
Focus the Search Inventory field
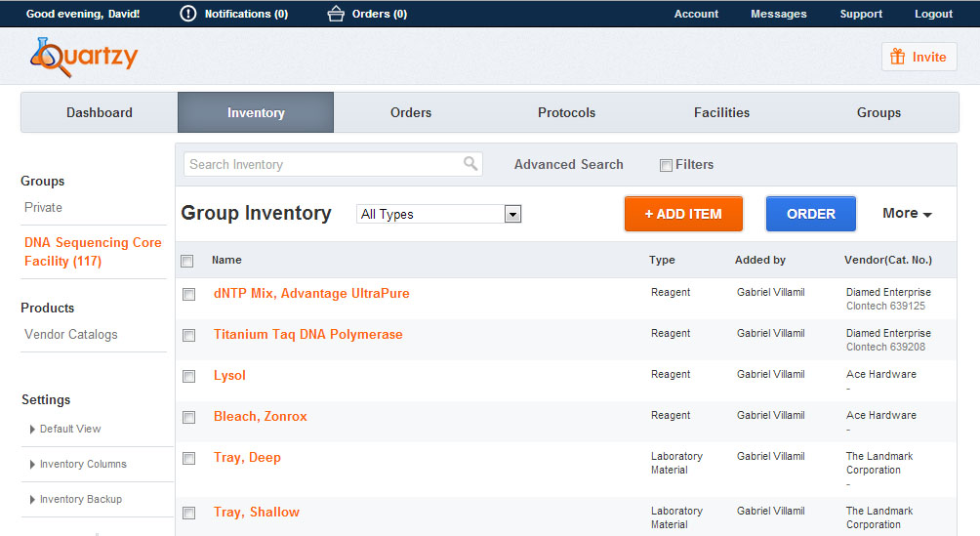pos(322,164)
